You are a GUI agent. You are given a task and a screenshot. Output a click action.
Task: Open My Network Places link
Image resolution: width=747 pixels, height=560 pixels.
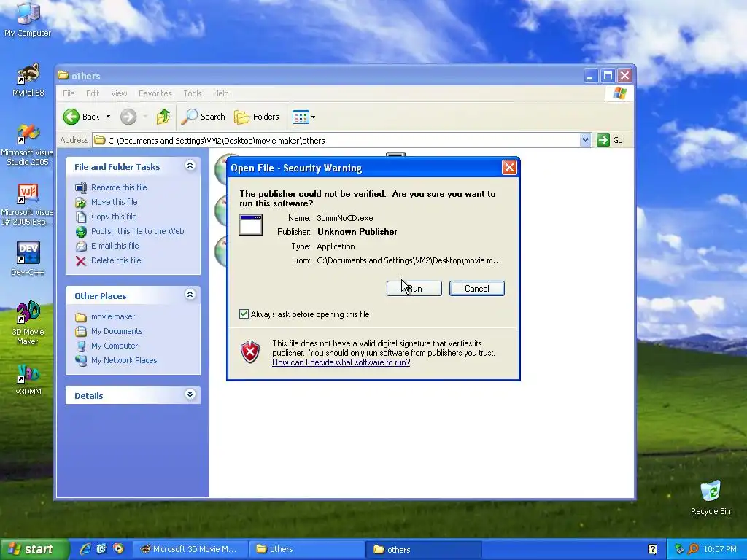coord(124,360)
